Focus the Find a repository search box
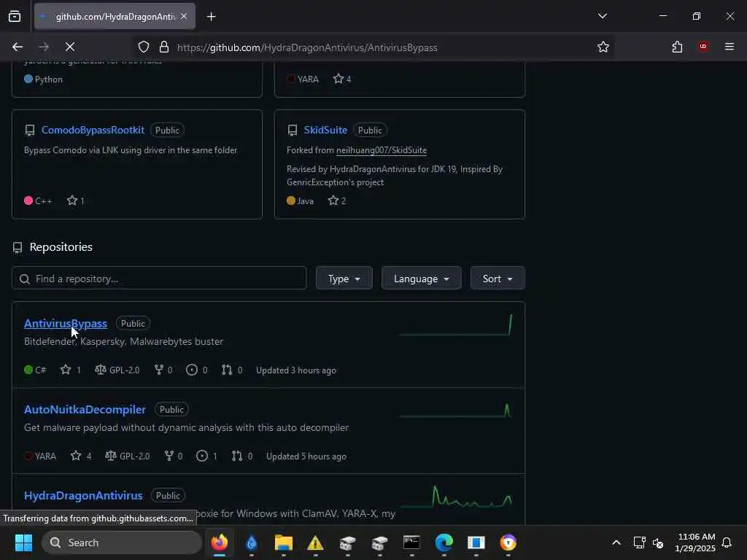 [159, 279]
